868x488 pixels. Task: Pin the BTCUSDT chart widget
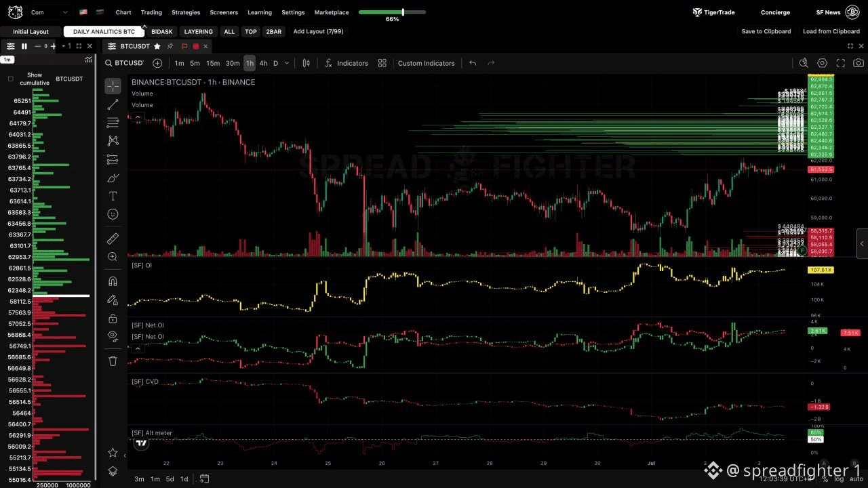click(170, 46)
